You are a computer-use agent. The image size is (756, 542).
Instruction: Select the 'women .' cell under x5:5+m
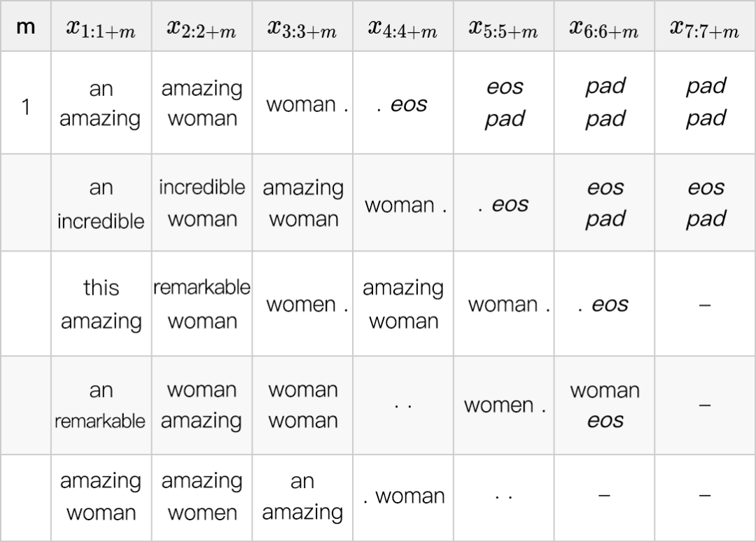click(504, 405)
